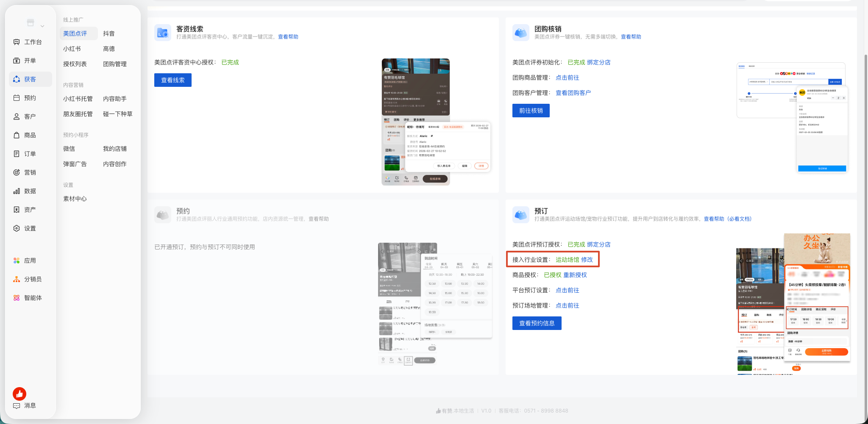Open 小红书托管 menu item
This screenshot has width=868, height=424.
coord(78,99)
